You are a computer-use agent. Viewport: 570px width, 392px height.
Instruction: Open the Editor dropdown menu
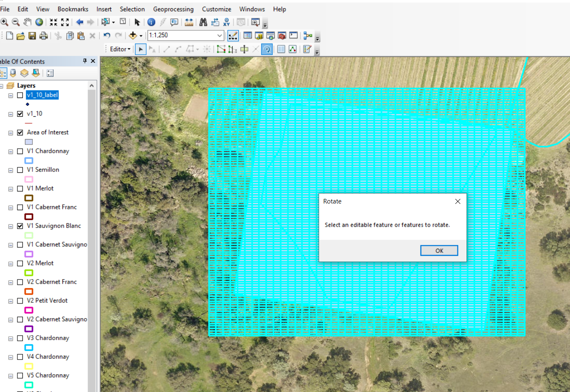[120, 49]
